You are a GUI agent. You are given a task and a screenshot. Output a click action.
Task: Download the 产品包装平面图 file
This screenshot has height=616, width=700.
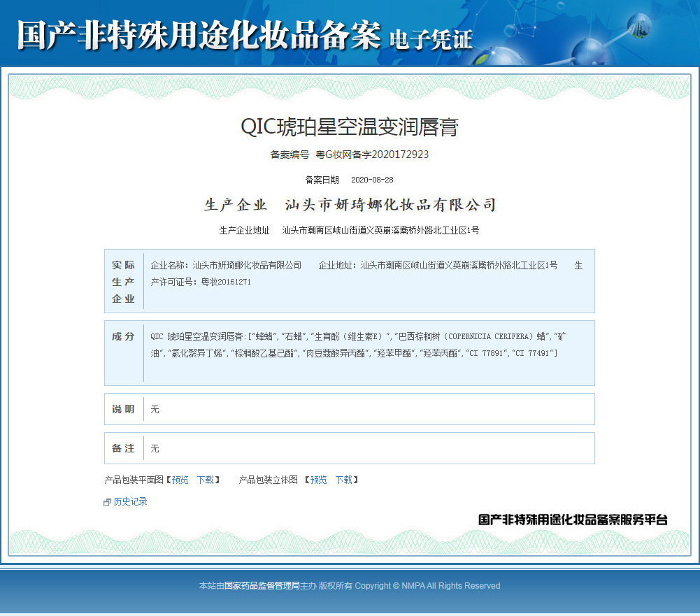point(205,480)
